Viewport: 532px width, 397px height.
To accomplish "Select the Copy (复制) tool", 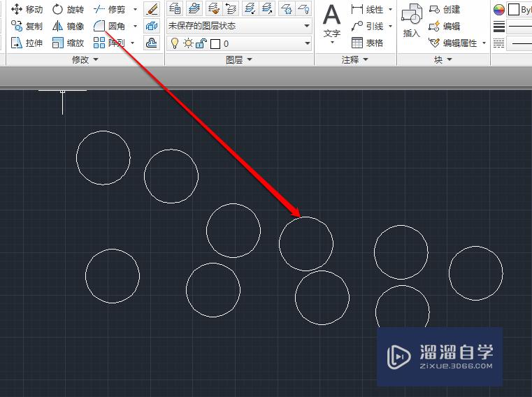I will coord(27,26).
